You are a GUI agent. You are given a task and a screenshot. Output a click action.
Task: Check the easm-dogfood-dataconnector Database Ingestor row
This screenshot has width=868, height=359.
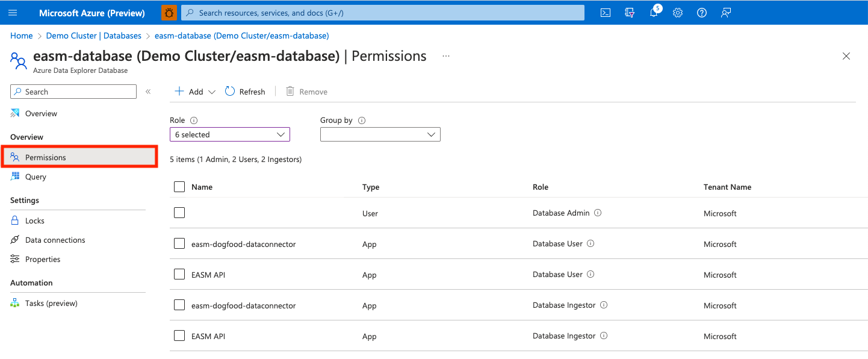tap(179, 305)
